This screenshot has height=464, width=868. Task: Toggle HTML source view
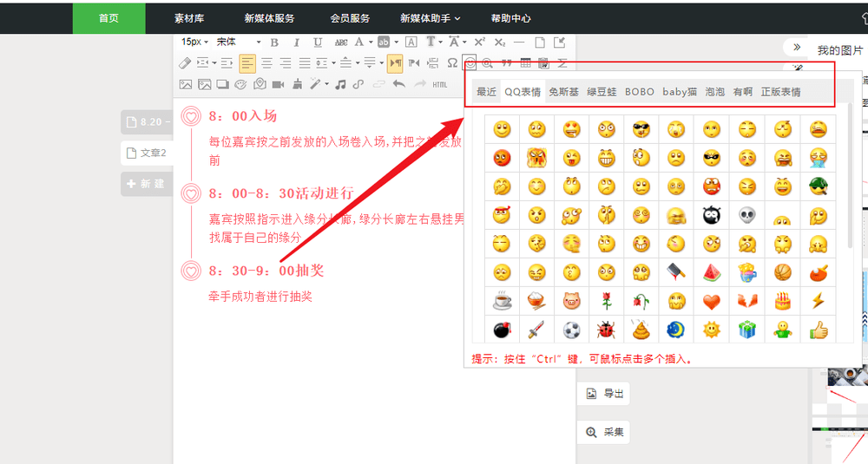440,85
